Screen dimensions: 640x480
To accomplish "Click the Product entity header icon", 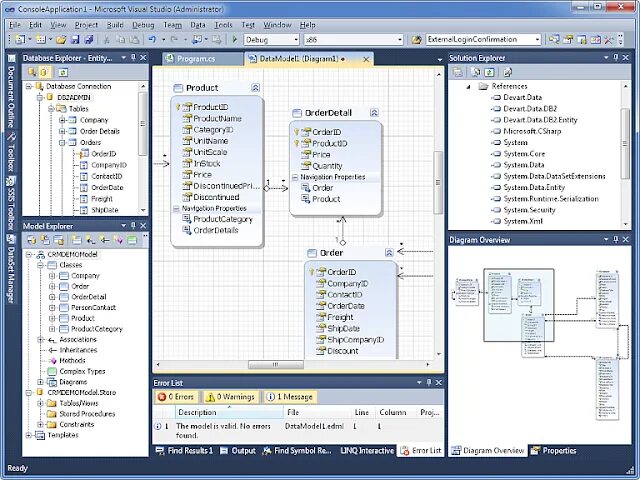I will tap(178, 88).
